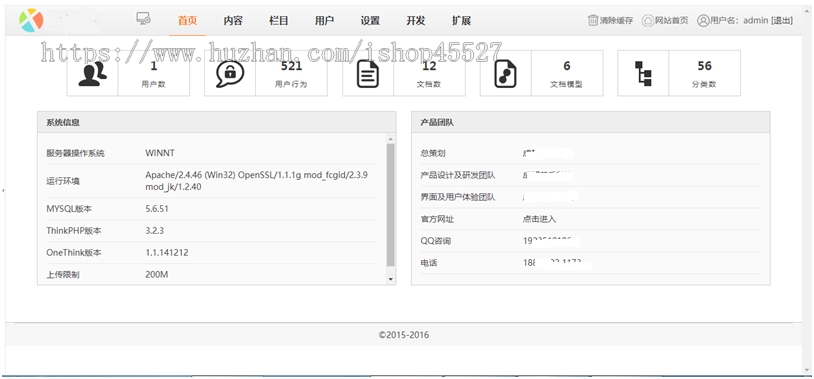814x379 pixels.
Task: Click the 521 用户行为 count
Action: click(x=291, y=66)
